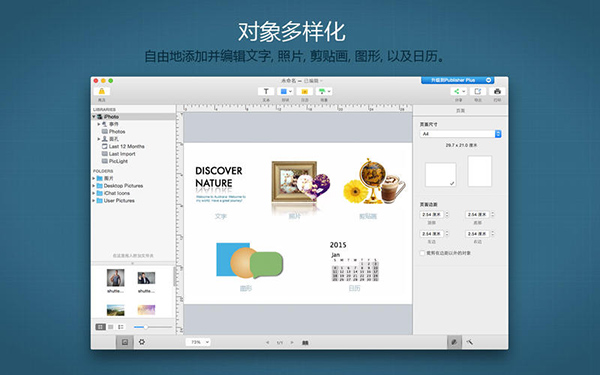Click the hammer tools icon at bottom right
The height and width of the screenshot is (375, 600).
[470, 342]
